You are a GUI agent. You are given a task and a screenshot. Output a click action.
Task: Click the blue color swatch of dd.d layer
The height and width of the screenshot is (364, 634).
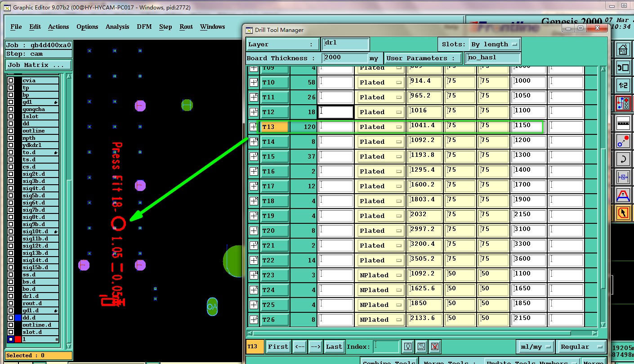pos(18,318)
